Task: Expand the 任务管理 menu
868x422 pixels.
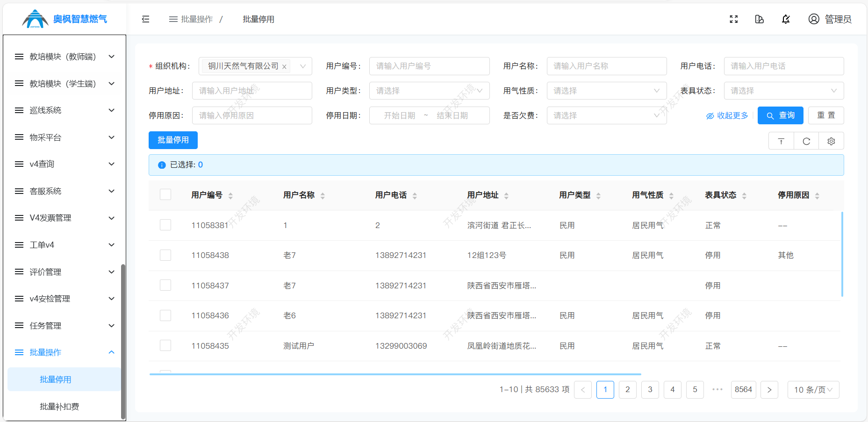Action: point(65,326)
